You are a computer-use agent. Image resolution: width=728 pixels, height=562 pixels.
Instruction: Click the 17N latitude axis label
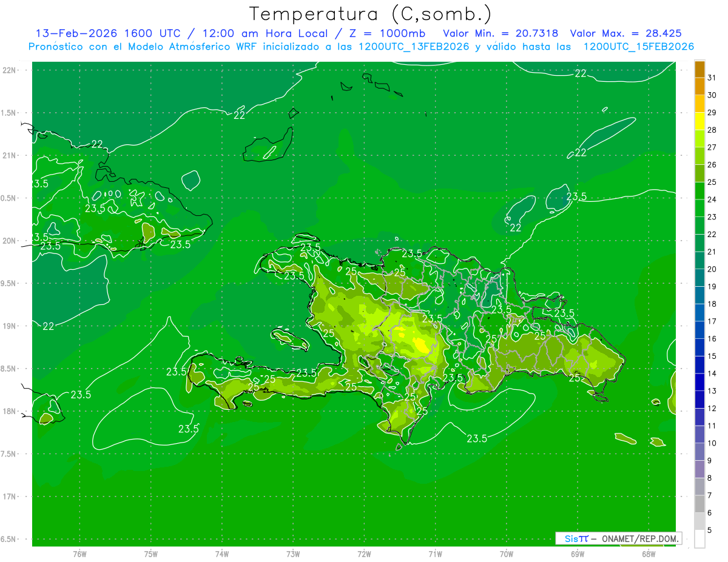pos(10,497)
